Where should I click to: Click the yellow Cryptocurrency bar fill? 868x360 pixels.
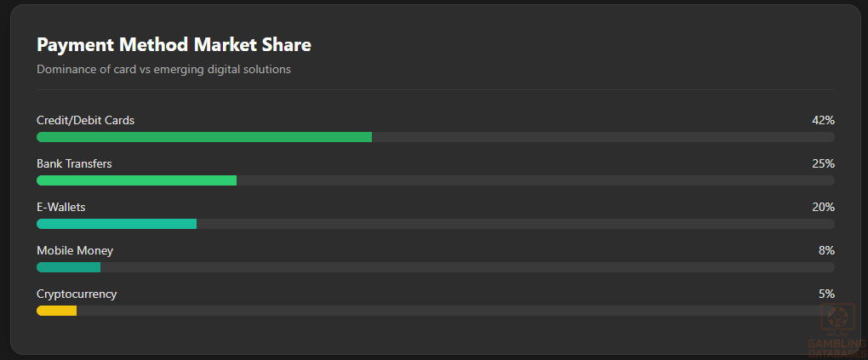click(56, 311)
